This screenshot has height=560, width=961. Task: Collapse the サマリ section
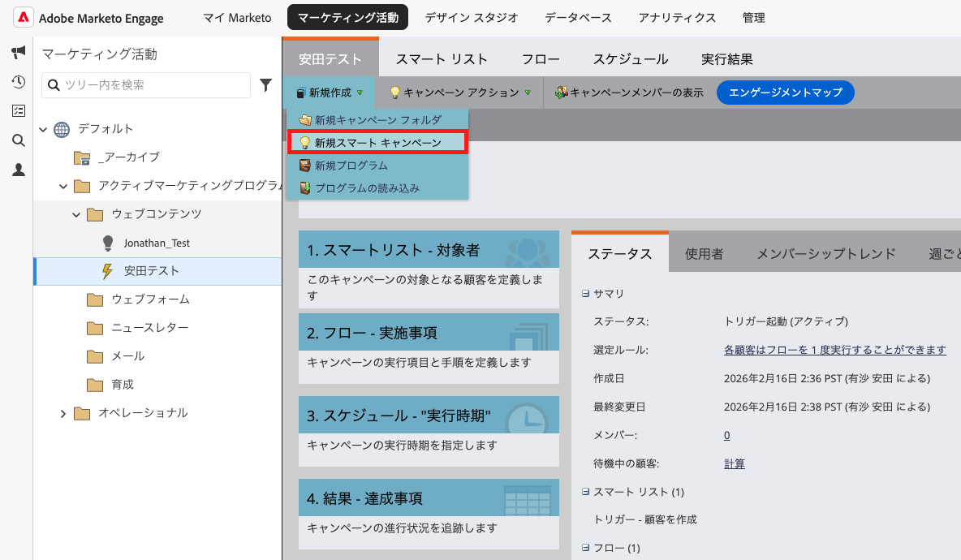[x=585, y=294]
